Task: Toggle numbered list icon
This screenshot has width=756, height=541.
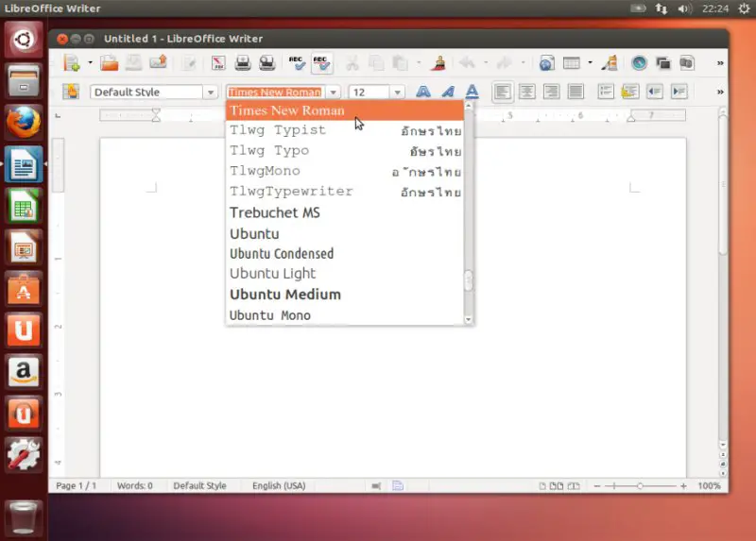Action: (606, 92)
